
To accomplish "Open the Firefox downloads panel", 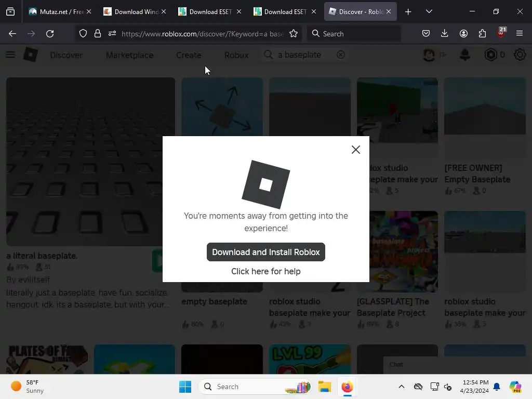I will click(x=445, y=34).
